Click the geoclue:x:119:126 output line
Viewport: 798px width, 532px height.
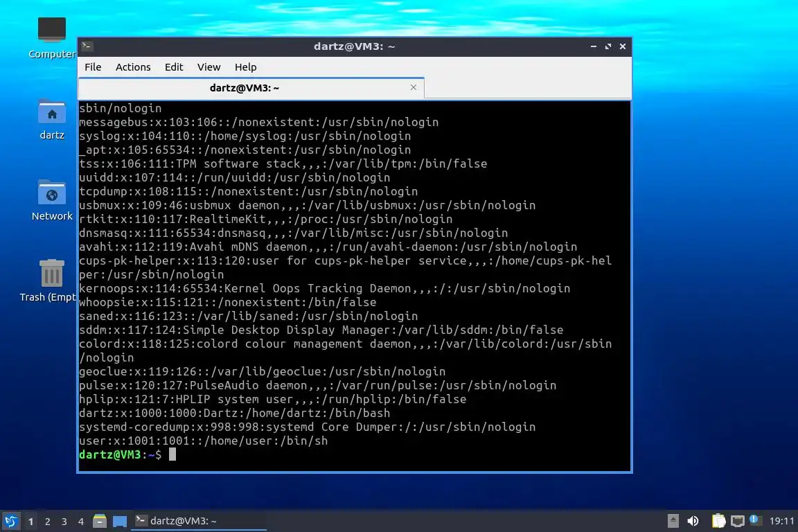(262, 371)
